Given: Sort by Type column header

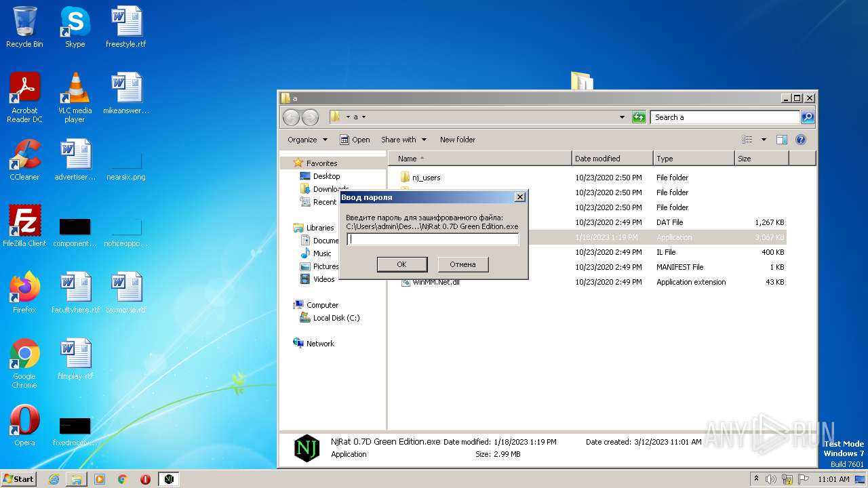Looking at the screenshot, I should click(x=694, y=159).
